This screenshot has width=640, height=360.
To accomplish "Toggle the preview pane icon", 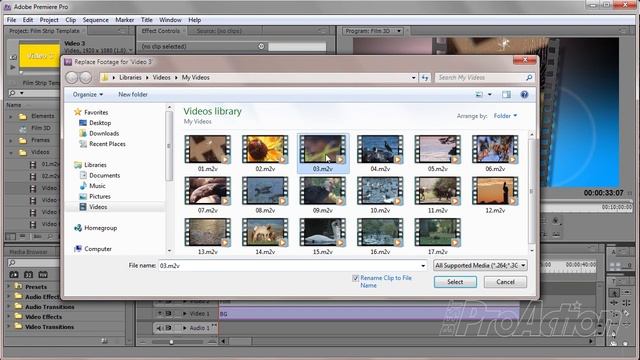I will 506,95.
